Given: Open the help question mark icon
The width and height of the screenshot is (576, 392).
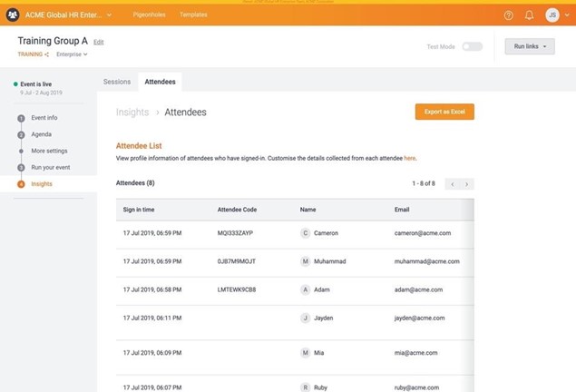Looking at the screenshot, I should [508, 15].
